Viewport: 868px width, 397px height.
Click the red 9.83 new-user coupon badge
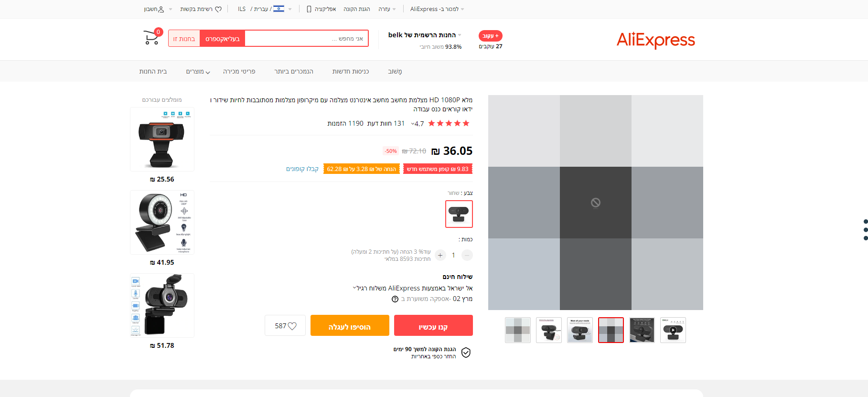point(438,169)
